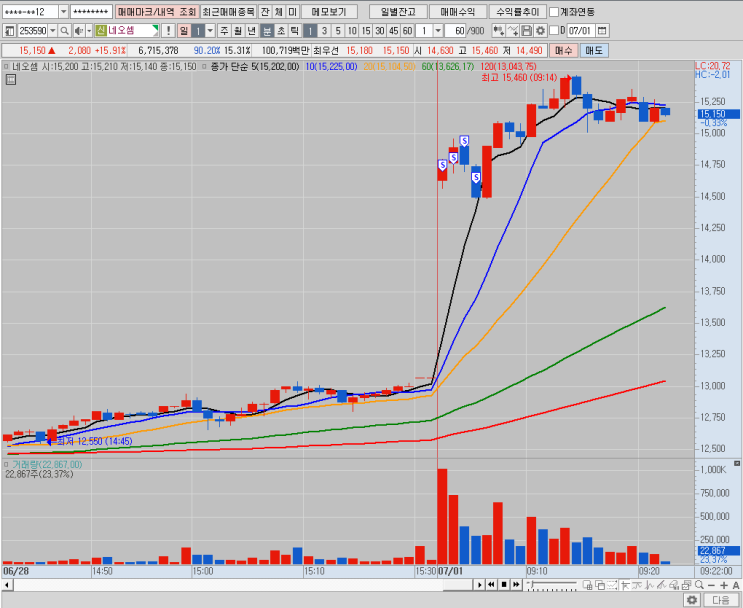Click the 매도 sell button
The height and width of the screenshot is (608, 743).
[x=594, y=50]
